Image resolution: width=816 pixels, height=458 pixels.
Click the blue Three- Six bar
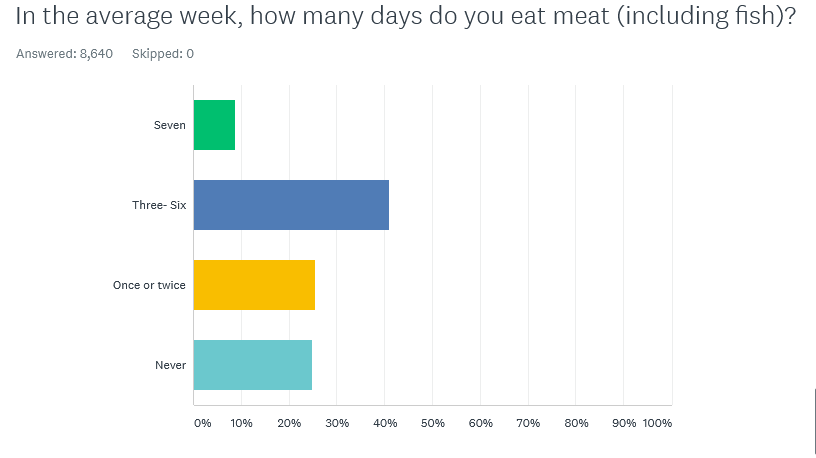291,205
